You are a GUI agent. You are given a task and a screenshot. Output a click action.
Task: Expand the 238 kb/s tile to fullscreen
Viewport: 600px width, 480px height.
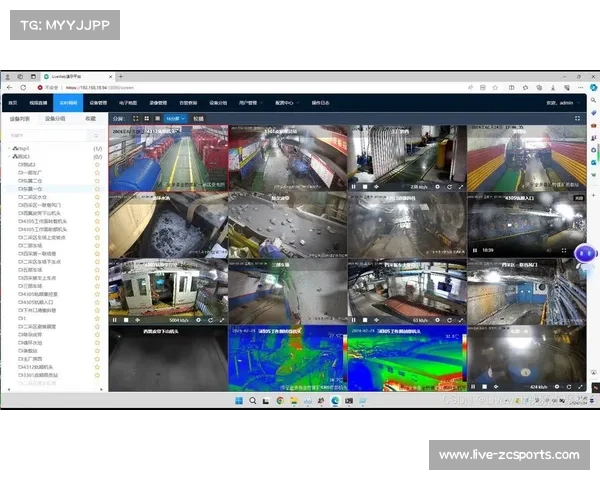(461, 187)
